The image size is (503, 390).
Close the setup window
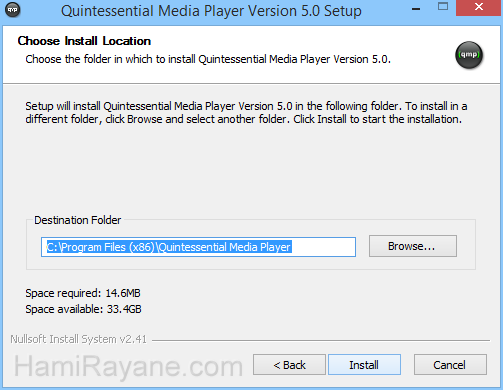click(x=479, y=7)
